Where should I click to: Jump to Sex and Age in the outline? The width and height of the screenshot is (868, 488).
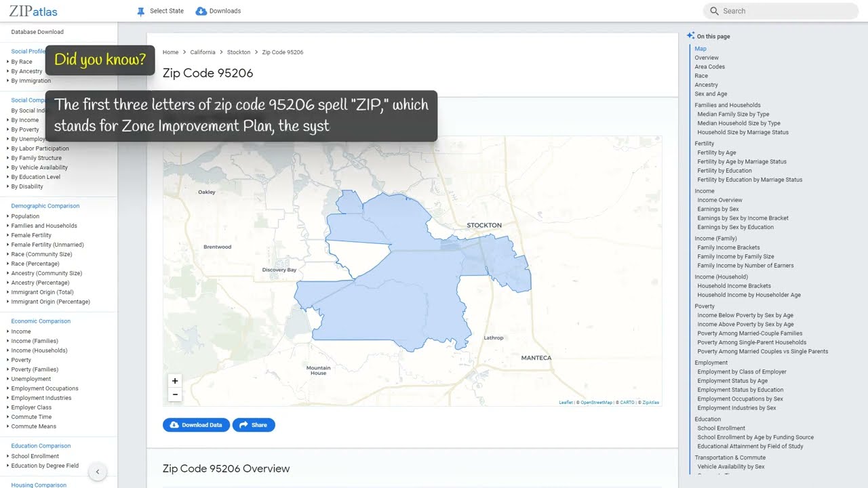point(711,94)
